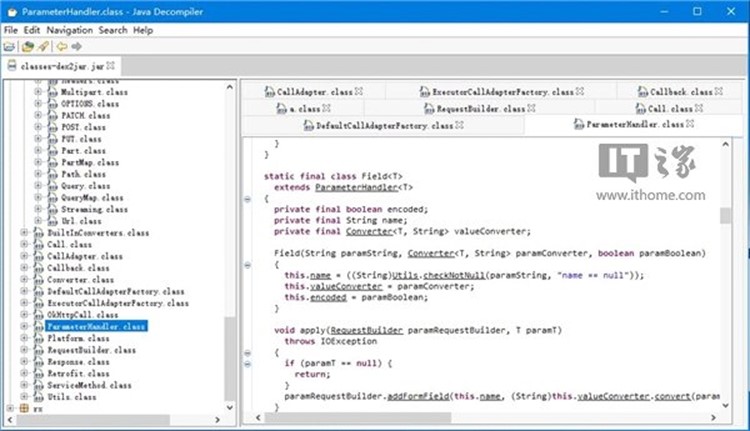The image size is (750, 431).
Task: Collapse the Field class code block
Action: [x=247, y=199]
